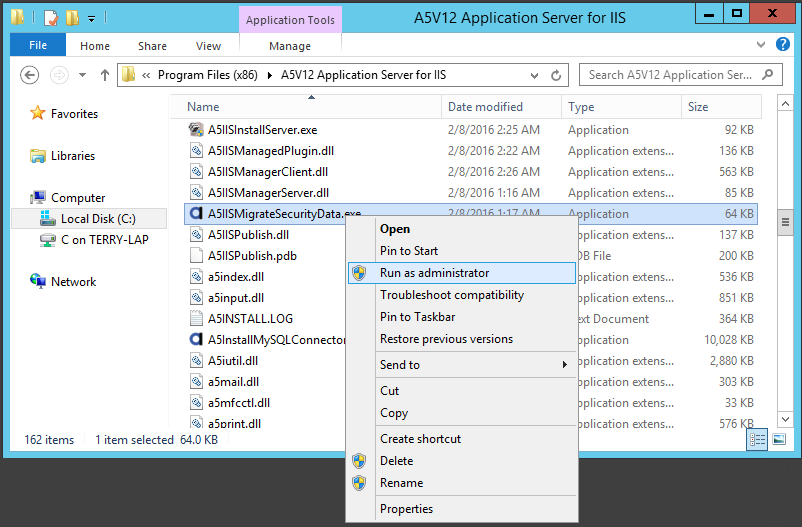
Task: Click the Network icon in navigation pane
Action: tap(37, 281)
